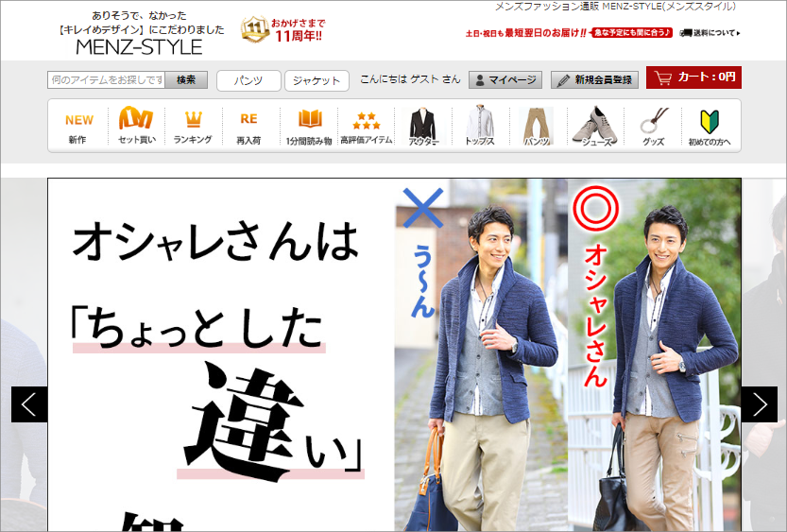Click the ジャケット quick search button

pyautogui.click(x=317, y=81)
